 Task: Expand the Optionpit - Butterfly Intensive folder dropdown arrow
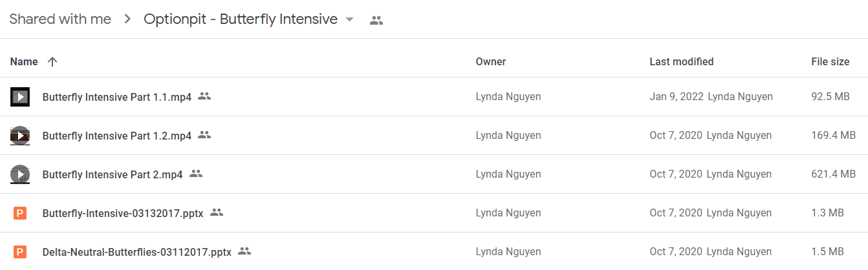pos(350,19)
